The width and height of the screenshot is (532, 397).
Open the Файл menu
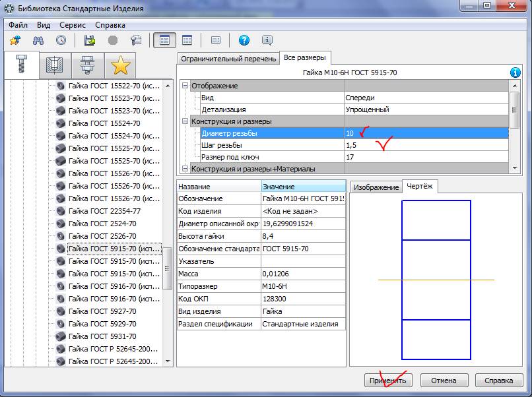tap(18, 25)
